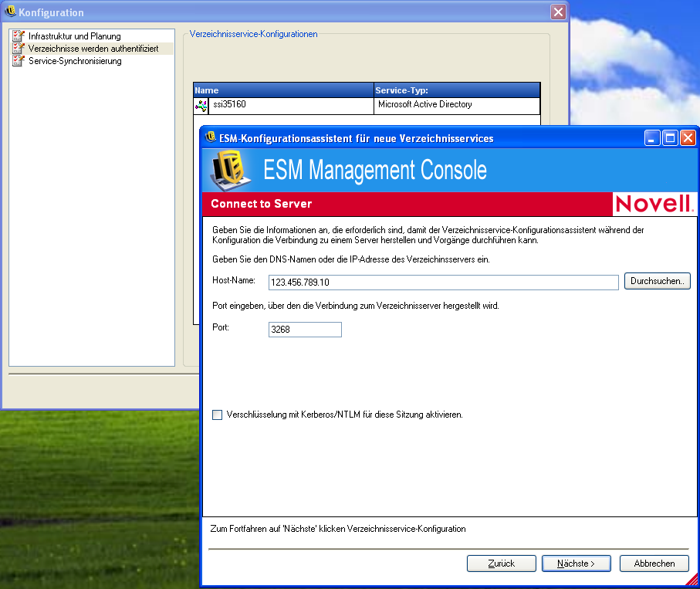Click the Verzeichnisservice-Konfigurationen group title

point(254,34)
